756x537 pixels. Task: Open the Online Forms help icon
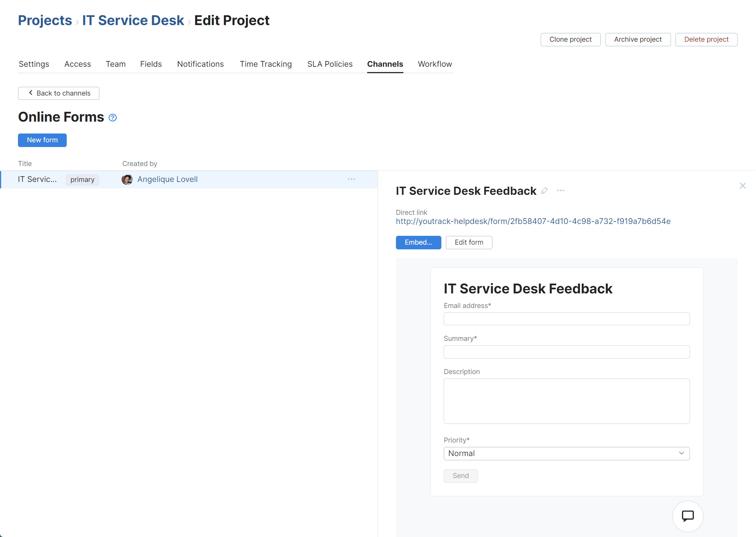coord(112,118)
